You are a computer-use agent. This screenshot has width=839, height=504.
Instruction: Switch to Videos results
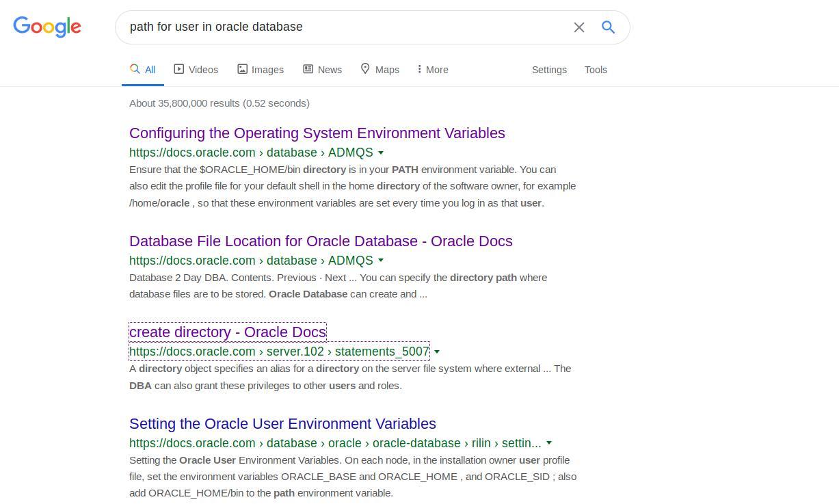point(196,70)
